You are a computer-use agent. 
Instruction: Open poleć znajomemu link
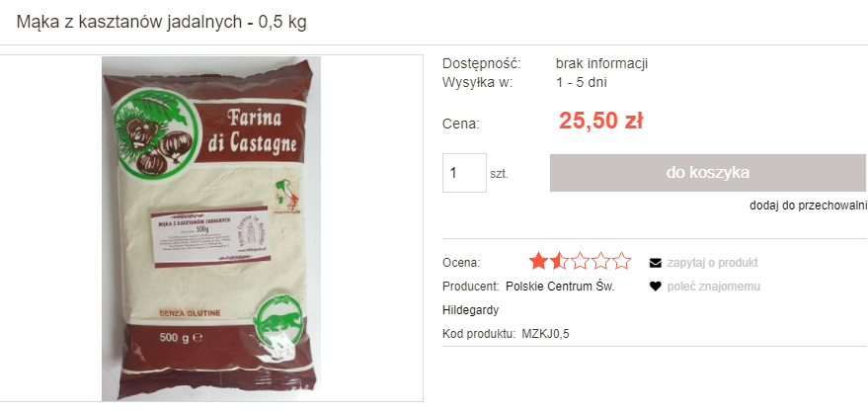(713, 287)
